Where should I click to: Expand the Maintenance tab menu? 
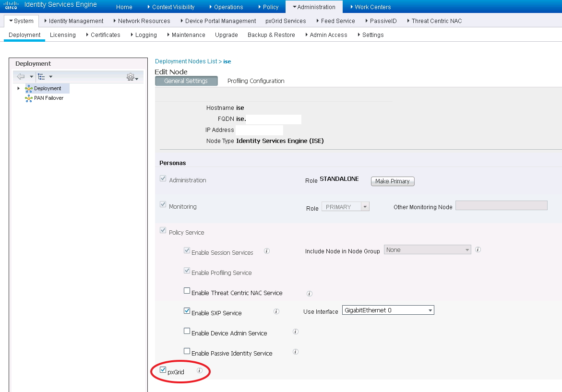(x=186, y=35)
